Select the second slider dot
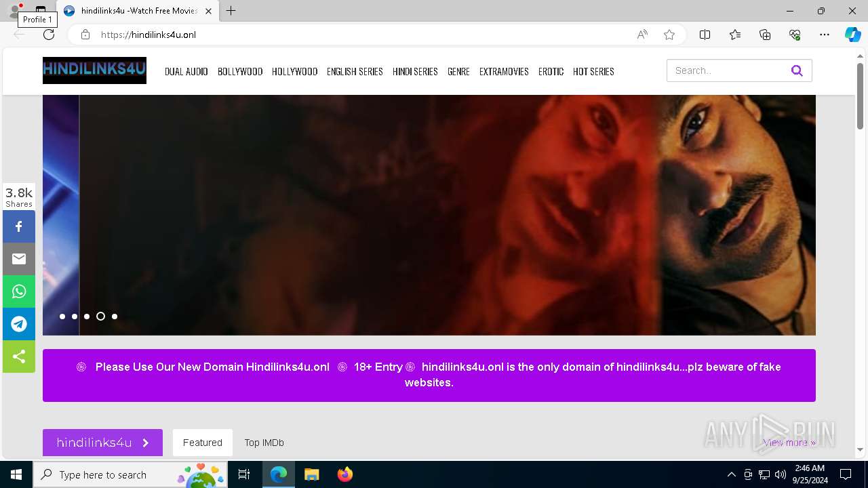The image size is (868, 488). [75, 317]
